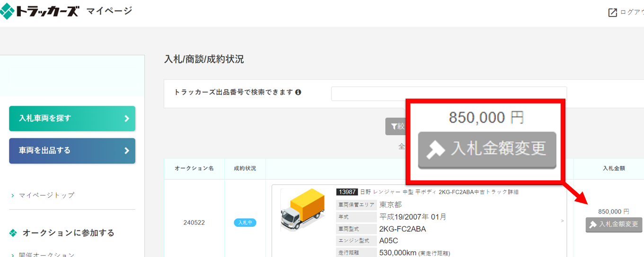The height and width of the screenshot is (257, 644).
Task: Click the > arrow at the vehicle card's right
Action: point(562,221)
